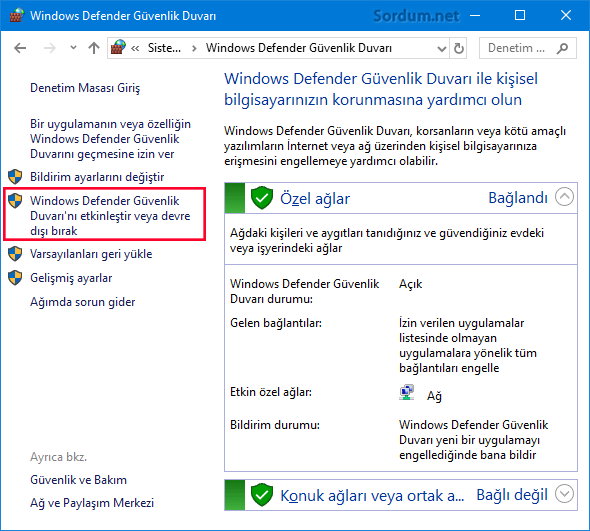Click the 'Bildirim durumu:' label

[275, 425]
